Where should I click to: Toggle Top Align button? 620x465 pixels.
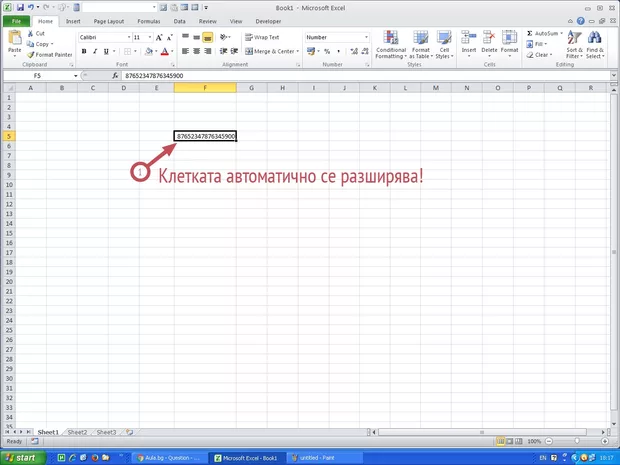[185, 37]
